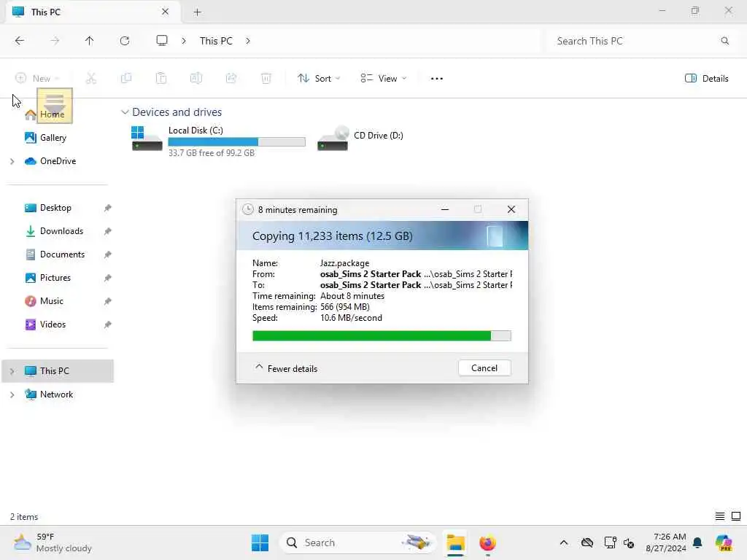This screenshot has height=560, width=747.
Task: Open the Documents quick access folder
Action: click(x=62, y=254)
